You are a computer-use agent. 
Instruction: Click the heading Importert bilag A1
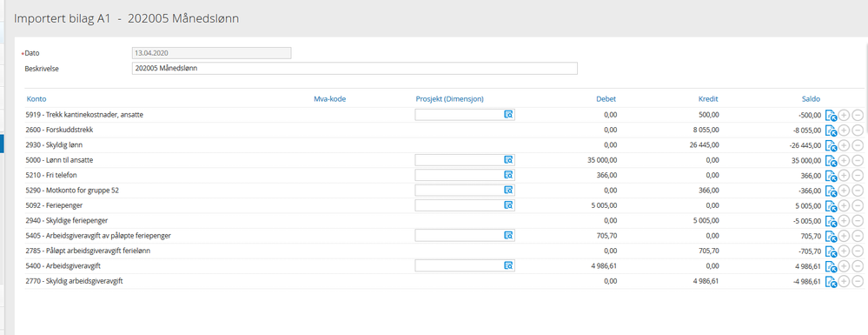pos(63,18)
